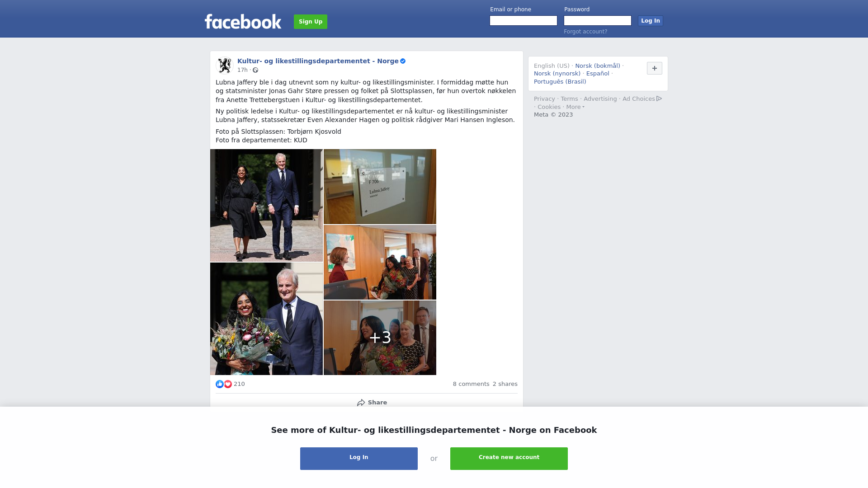Open the 8 comments link
Image resolution: width=868 pixels, height=488 pixels.
pos(471,384)
